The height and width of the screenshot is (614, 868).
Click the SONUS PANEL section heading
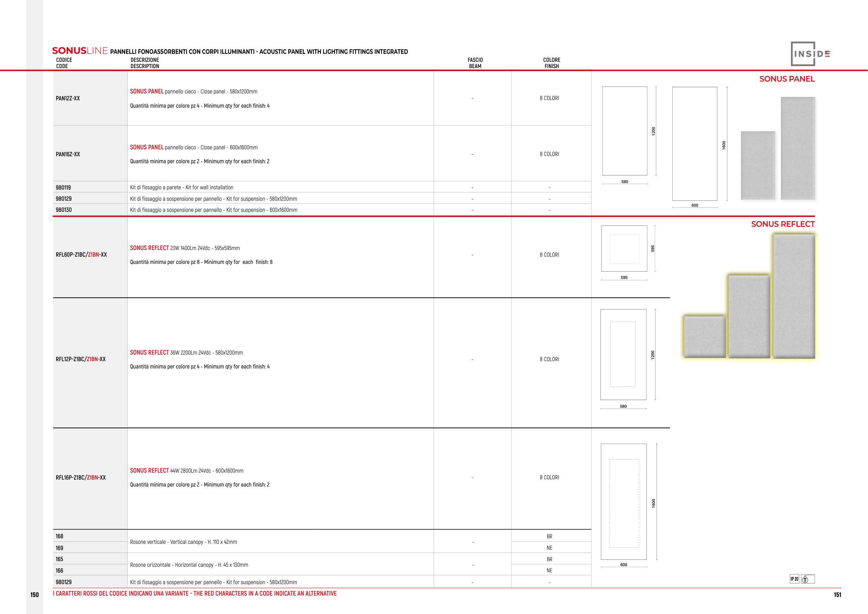point(787,79)
